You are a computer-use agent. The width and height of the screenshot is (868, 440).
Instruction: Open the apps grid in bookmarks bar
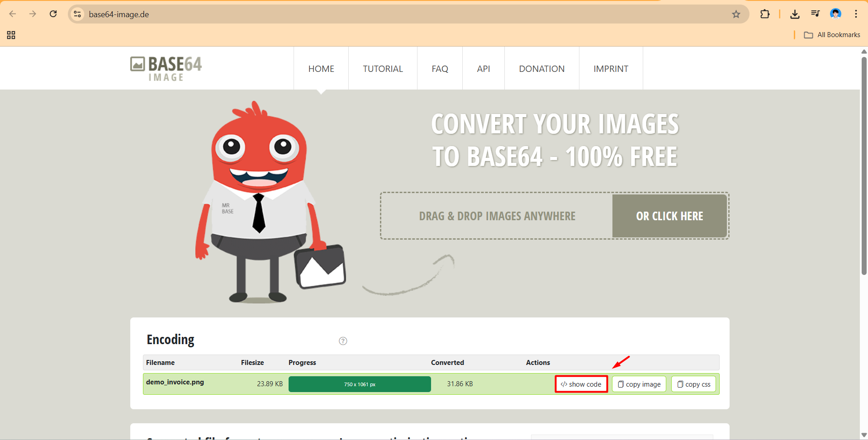pos(11,35)
